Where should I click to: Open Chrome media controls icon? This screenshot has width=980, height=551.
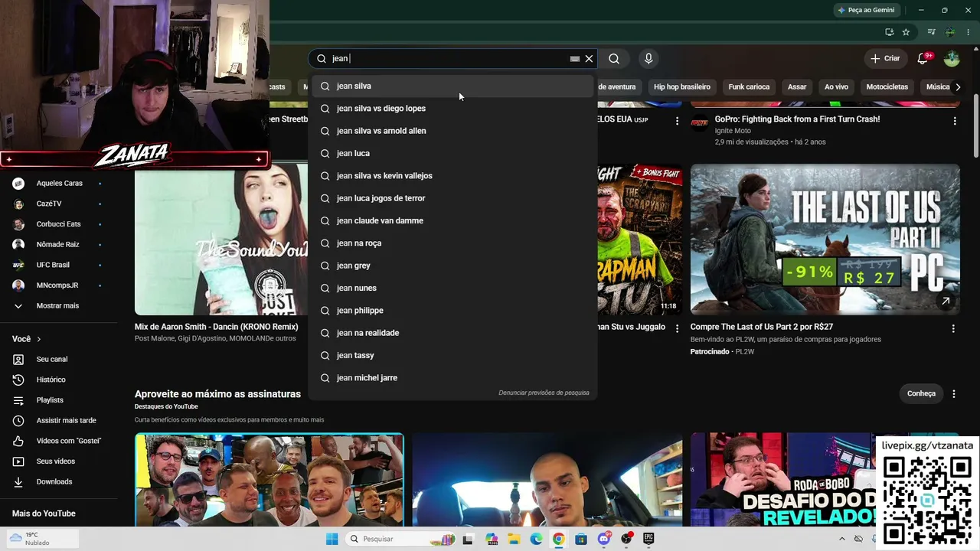pos(931,32)
